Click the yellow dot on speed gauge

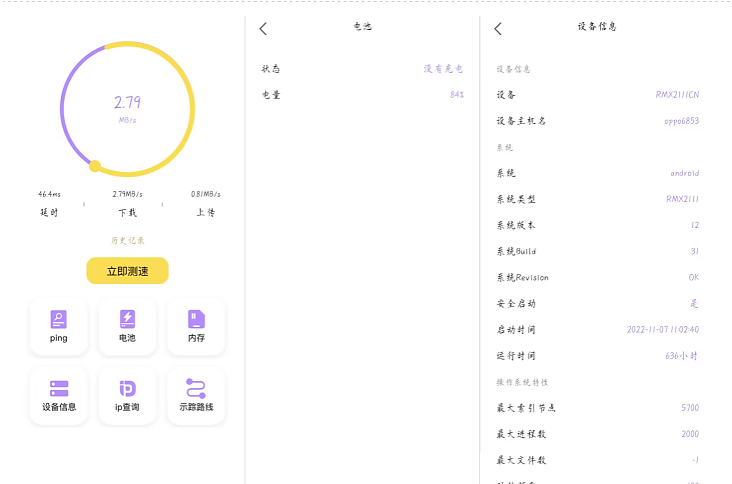click(x=95, y=166)
